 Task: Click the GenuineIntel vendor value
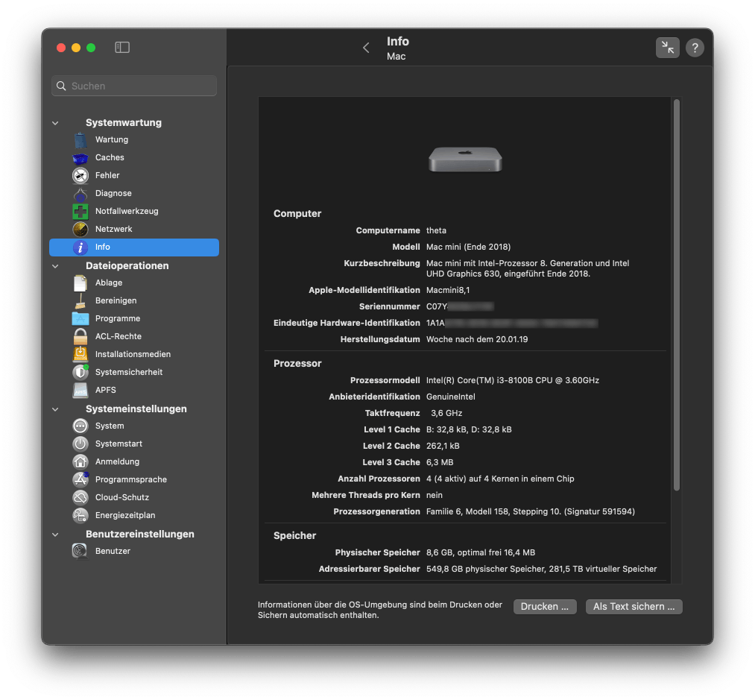pyautogui.click(x=451, y=397)
